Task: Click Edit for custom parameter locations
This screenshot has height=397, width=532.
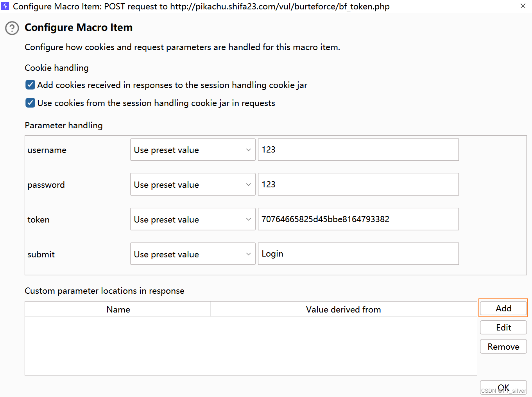Action: 503,327
